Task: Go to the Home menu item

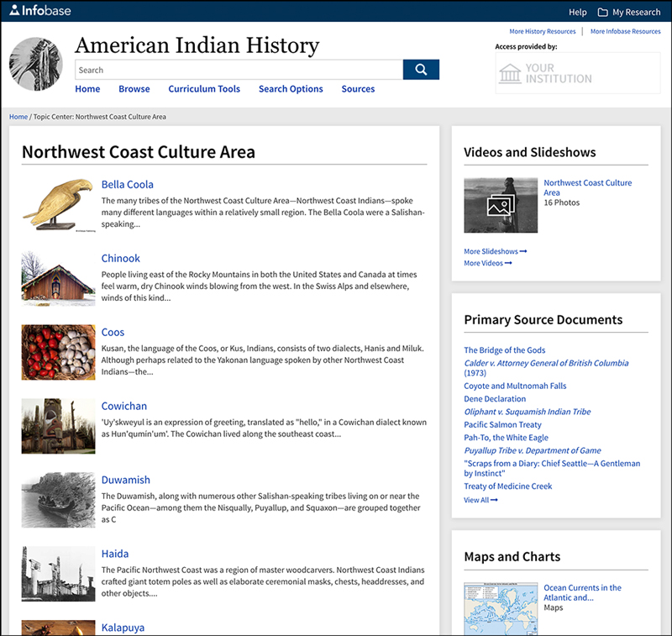Action: pos(87,89)
